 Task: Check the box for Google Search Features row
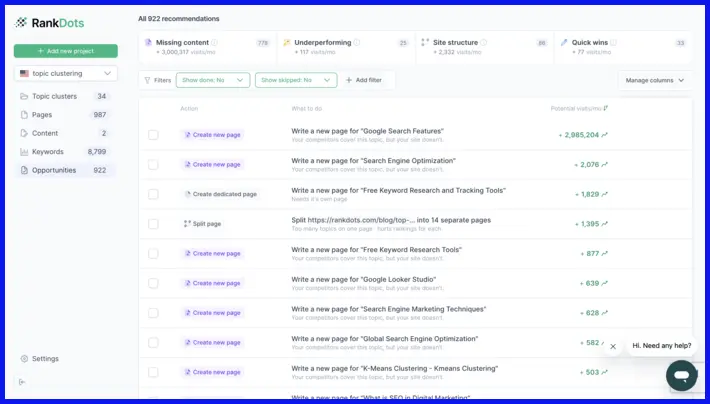[x=153, y=135]
